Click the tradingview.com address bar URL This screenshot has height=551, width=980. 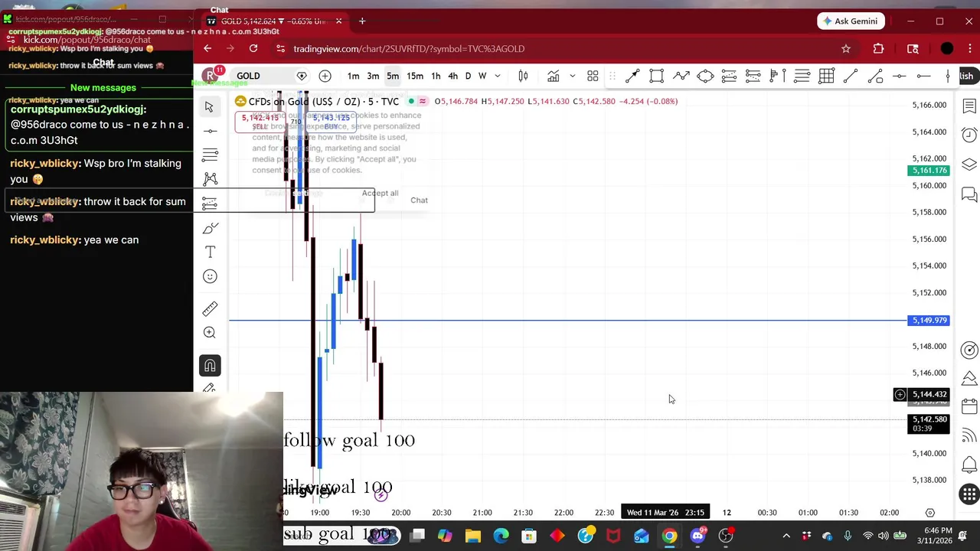[x=409, y=48]
